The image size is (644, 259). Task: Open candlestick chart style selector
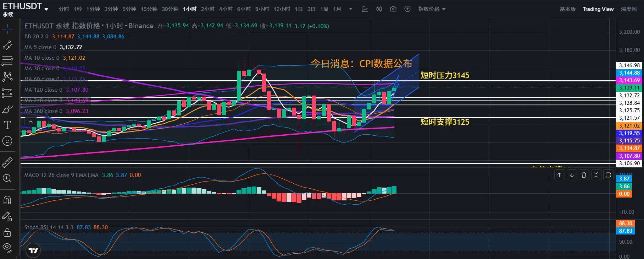click(379, 9)
